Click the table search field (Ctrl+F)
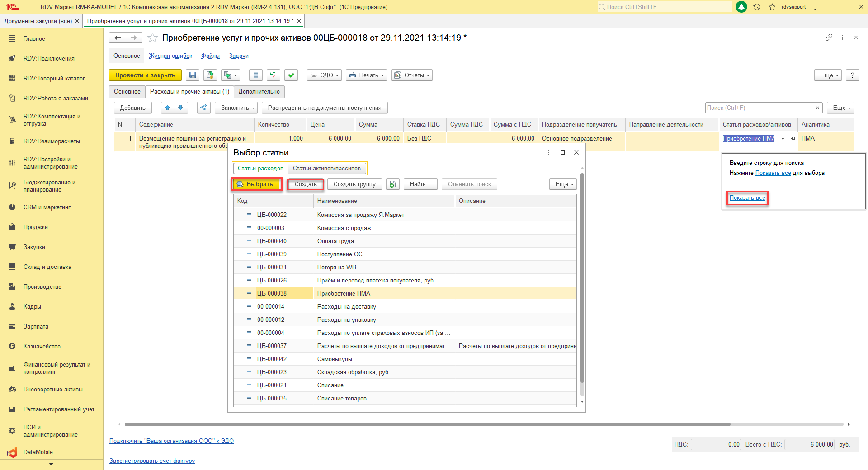 click(759, 108)
